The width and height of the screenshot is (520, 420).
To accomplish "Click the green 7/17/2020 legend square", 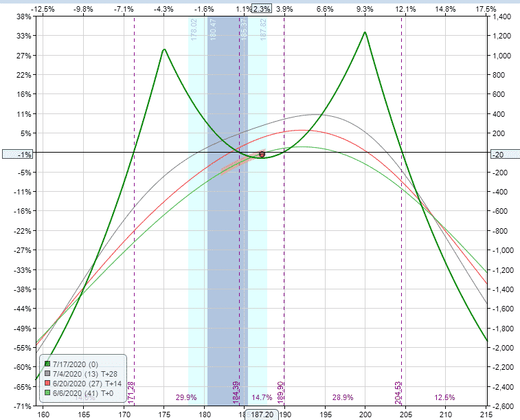I will 47,364.
